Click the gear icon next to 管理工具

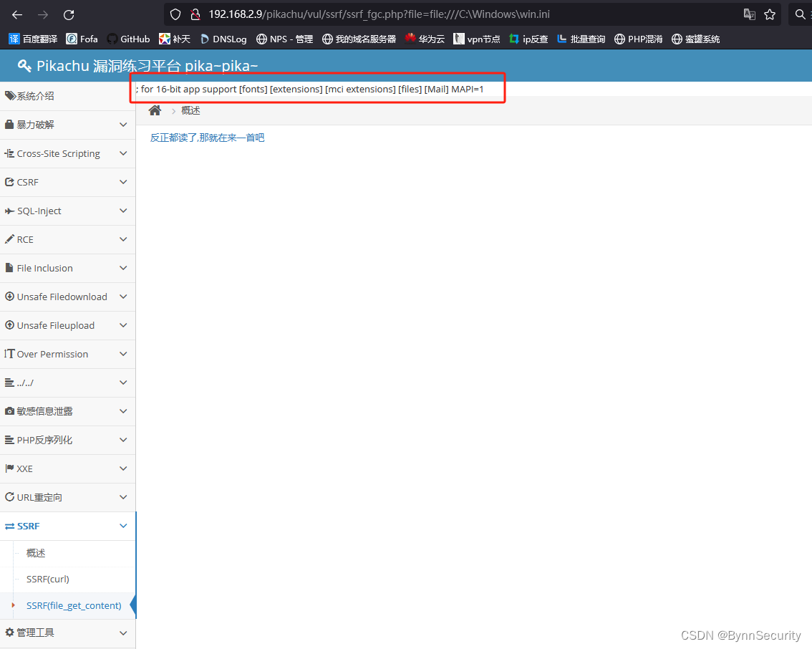click(x=9, y=633)
